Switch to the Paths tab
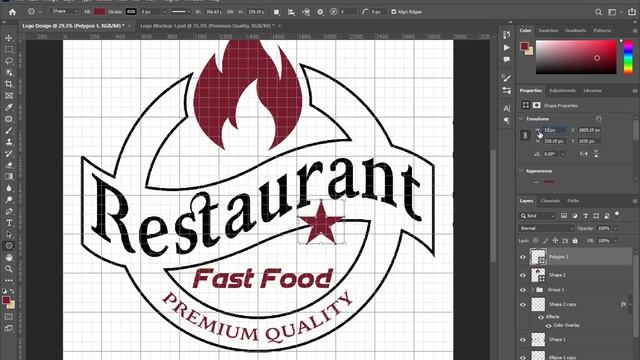Image resolution: width=640 pixels, height=360 pixels. pos(573,201)
